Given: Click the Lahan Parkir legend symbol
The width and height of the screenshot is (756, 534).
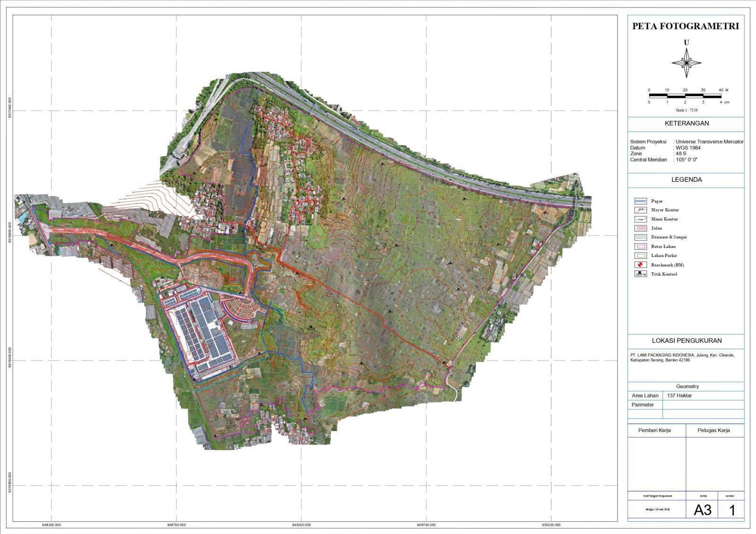Looking at the screenshot, I should 640,255.
